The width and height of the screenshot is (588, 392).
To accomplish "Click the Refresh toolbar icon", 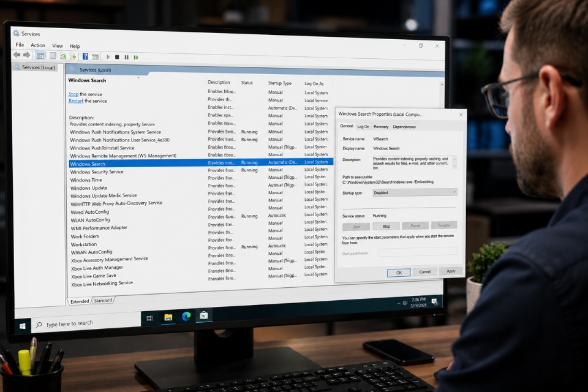I will pyautogui.click(x=63, y=56).
